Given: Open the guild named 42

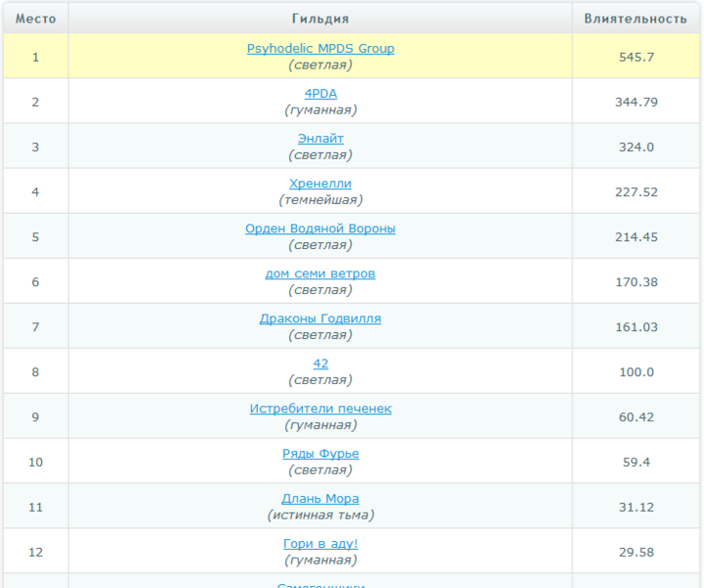Looking at the screenshot, I should click(320, 365).
